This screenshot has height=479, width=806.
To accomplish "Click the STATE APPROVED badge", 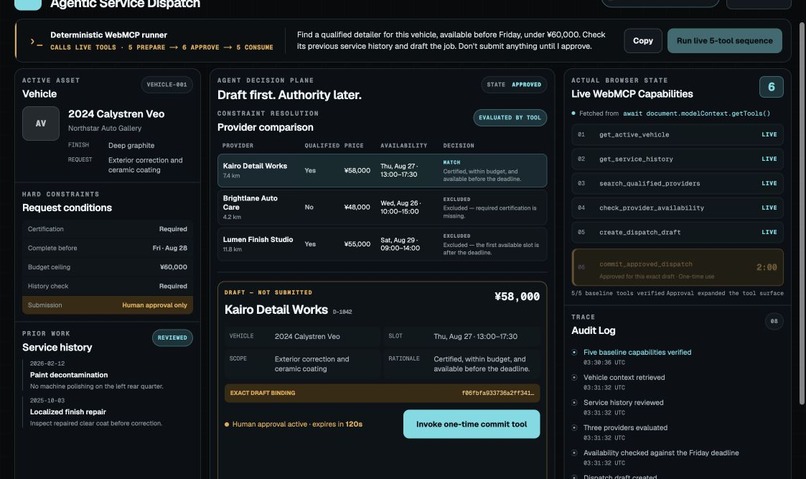I will click(x=514, y=84).
